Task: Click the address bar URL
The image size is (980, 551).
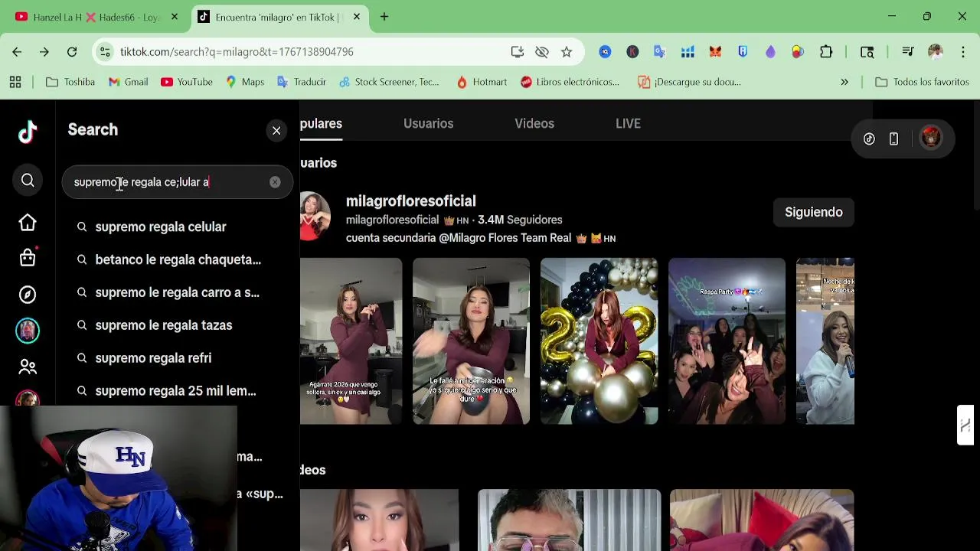Action: [x=237, y=52]
